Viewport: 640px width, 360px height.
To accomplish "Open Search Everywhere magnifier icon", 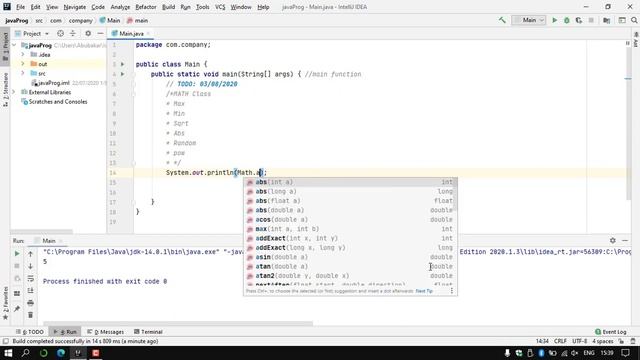I will pyautogui.click(x=634, y=20).
